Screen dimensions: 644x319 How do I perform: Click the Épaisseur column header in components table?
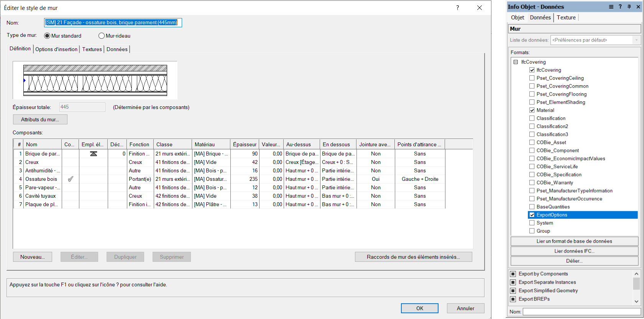pyautogui.click(x=244, y=144)
